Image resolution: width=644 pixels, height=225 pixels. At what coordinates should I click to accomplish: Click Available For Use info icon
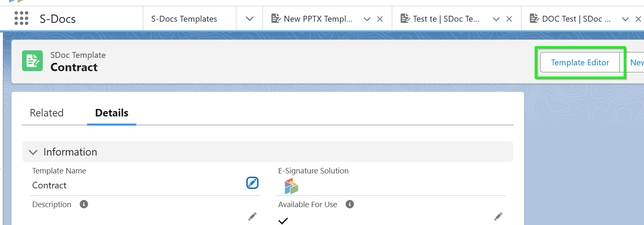pos(350,204)
